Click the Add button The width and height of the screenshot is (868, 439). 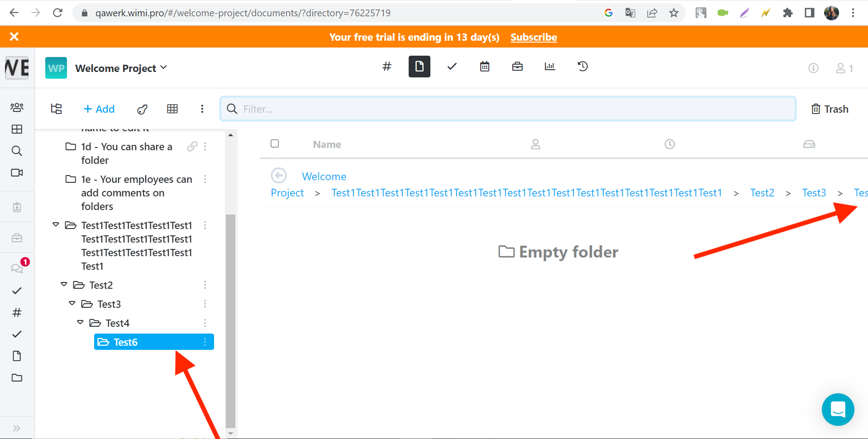(x=99, y=109)
